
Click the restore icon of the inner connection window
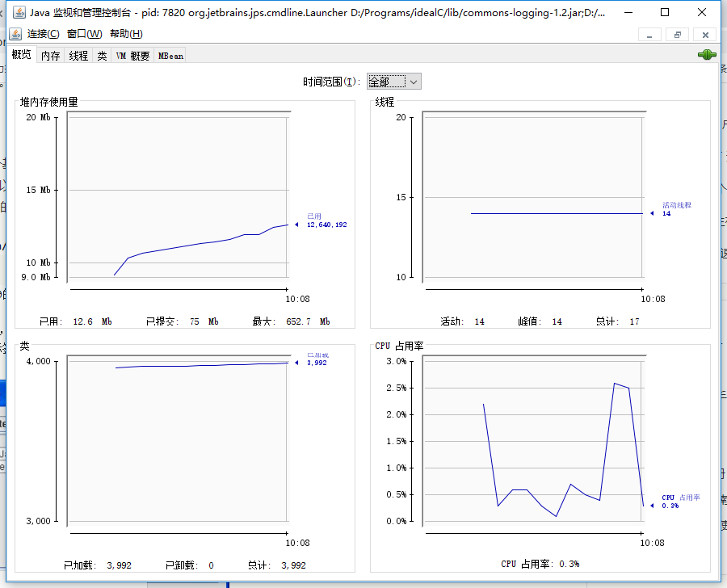676,35
